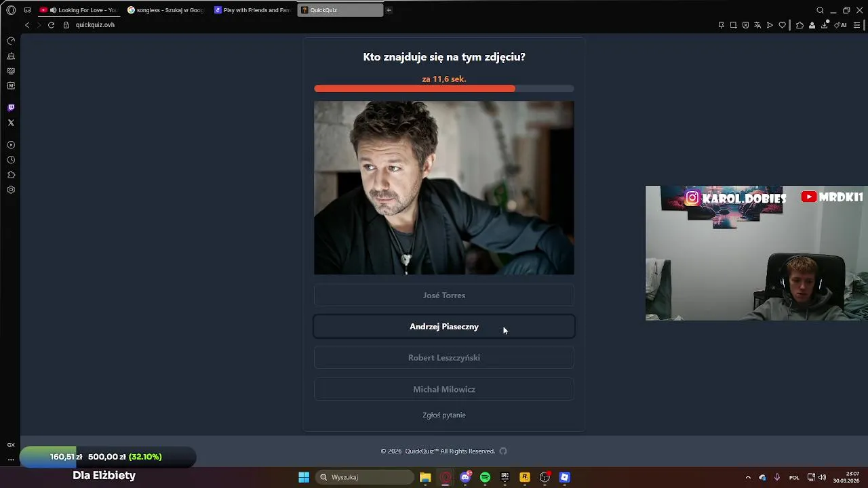Open the translate page icon

(757, 25)
